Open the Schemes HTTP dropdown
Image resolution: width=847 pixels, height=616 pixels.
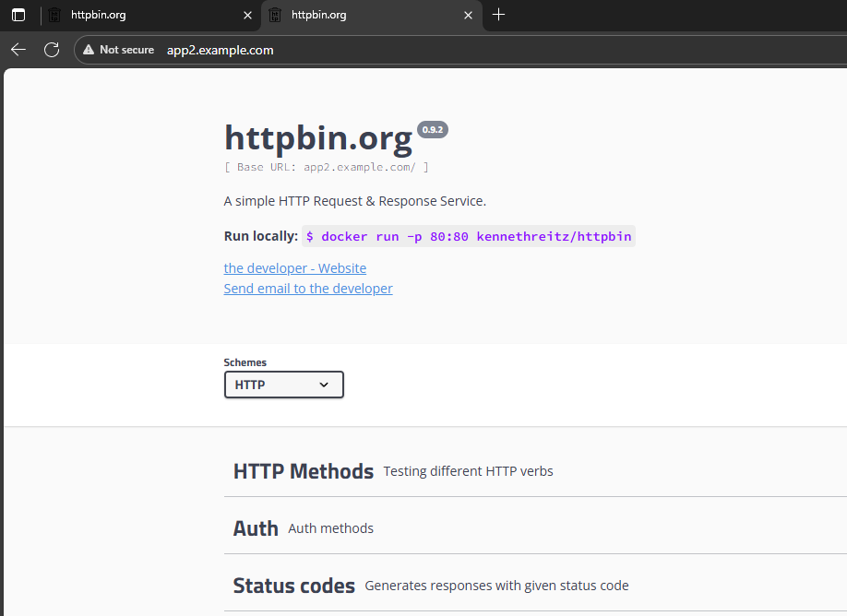pyautogui.click(x=284, y=385)
